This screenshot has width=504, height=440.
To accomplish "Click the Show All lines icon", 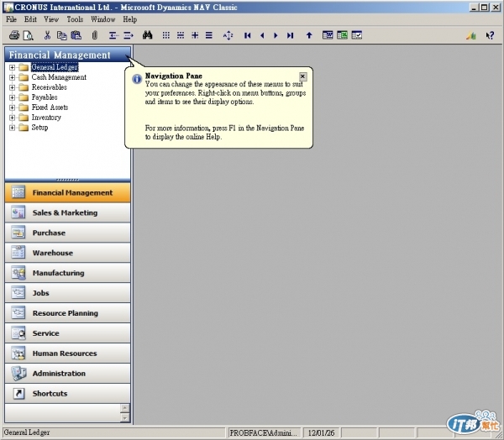I will [209, 35].
